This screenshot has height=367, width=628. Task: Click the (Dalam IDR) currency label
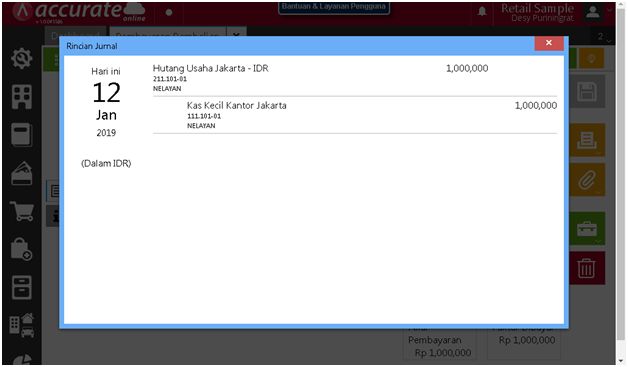(x=106, y=163)
